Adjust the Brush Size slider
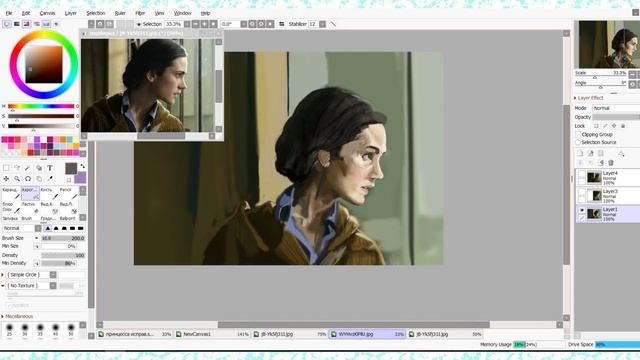640x360 pixels. point(63,238)
